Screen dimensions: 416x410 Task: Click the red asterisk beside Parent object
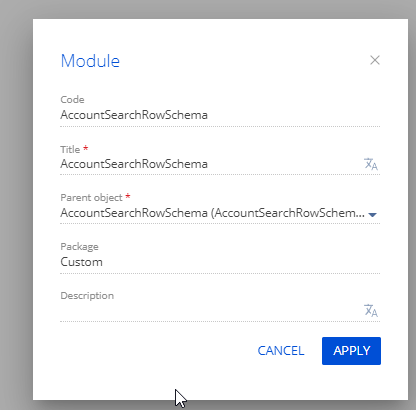coord(128,196)
